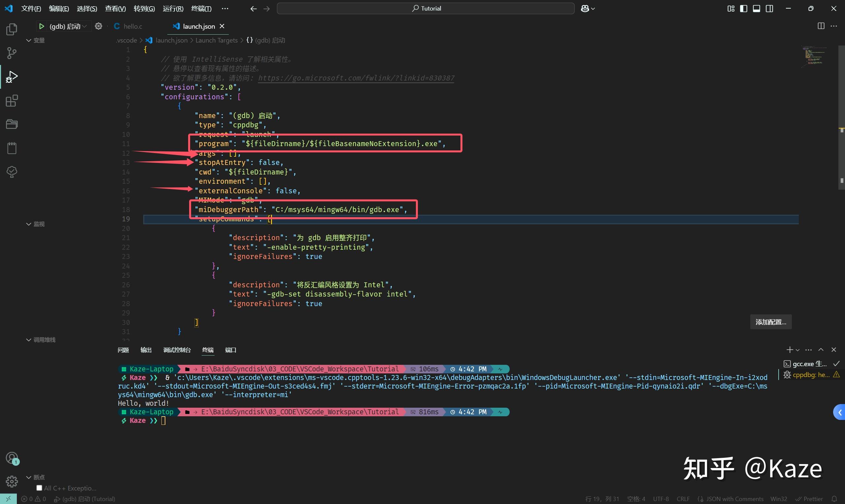Open the Accounts icon in the activity bar
Screen dimensions: 845x504
click(x=12, y=458)
